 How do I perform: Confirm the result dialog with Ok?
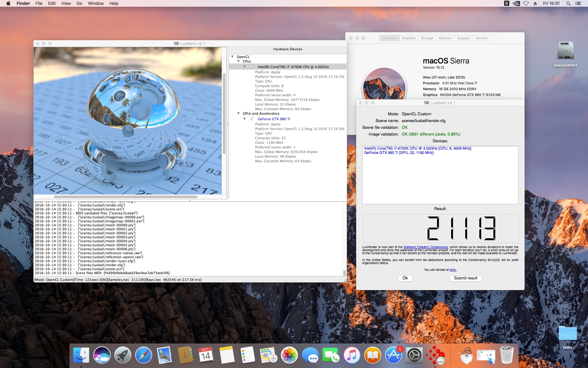click(x=405, y=278)
